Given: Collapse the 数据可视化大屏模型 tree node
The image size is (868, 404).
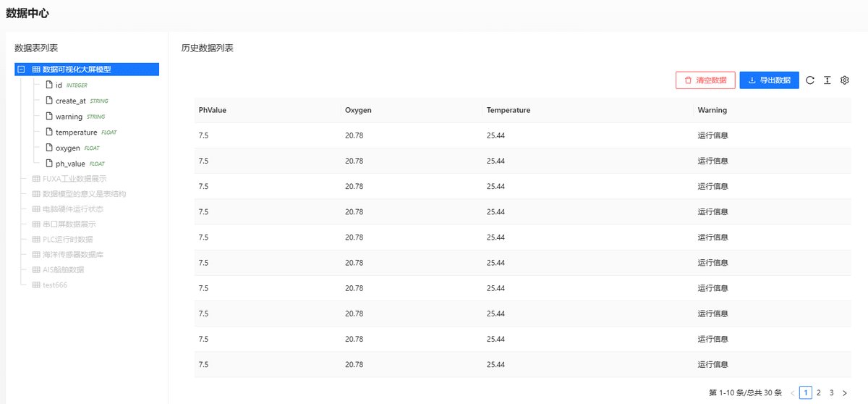Looking at the screenshot, I should 21,70.
